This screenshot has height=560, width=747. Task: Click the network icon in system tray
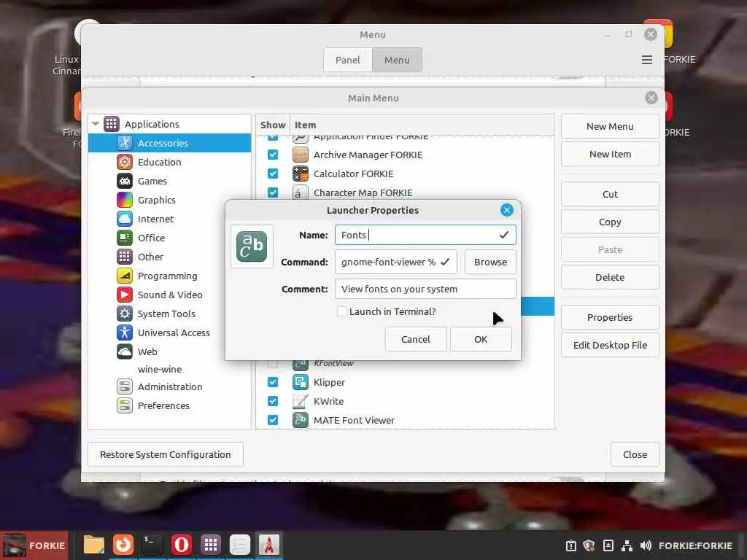(627, 545)
